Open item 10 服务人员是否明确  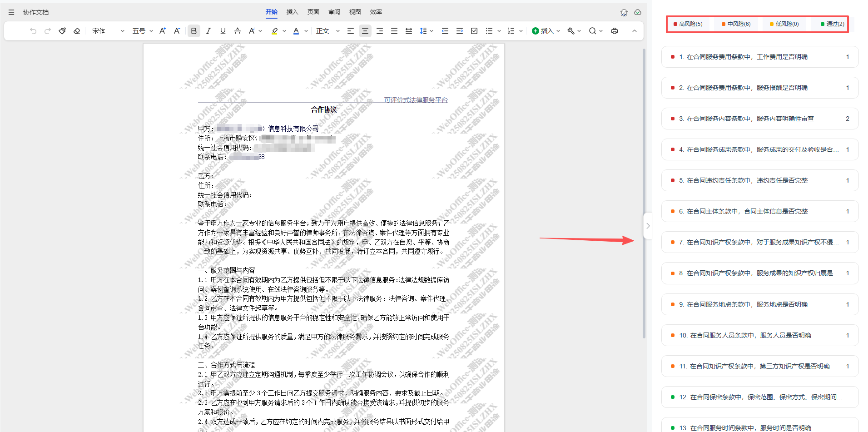pyautogui.click(x=760, y=335)
